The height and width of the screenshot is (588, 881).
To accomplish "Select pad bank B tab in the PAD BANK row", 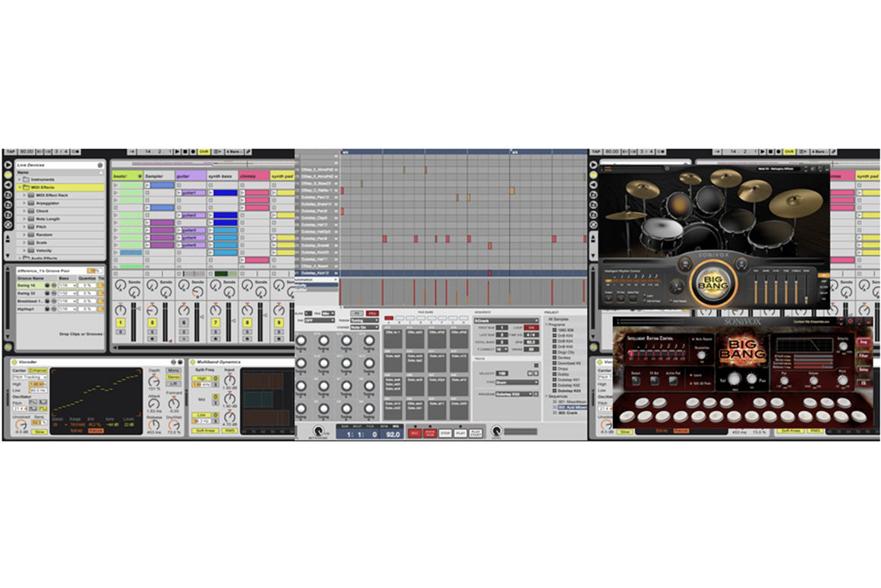I will pos(400,318).
